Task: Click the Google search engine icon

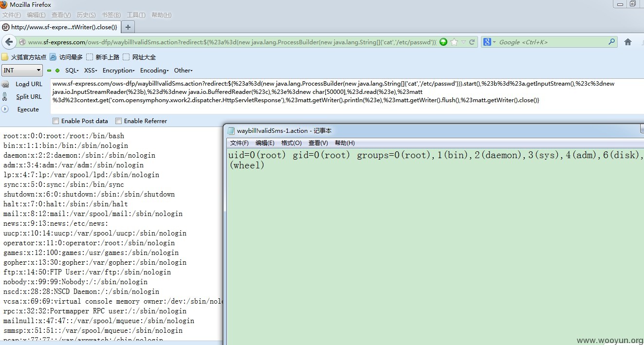Action: pyautogui.click(x=487, y=42)
